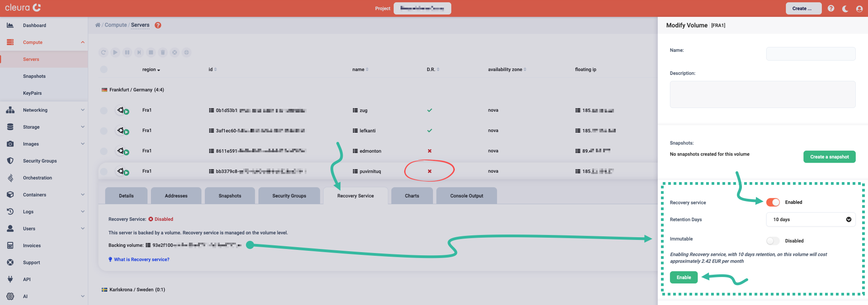Click the home icon in breadcrumb

click(x=98, y=25)
